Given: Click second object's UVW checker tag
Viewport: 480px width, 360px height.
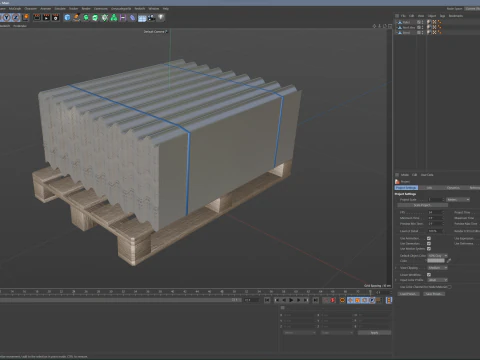Looking at the screenshot, I should [434, 27].
